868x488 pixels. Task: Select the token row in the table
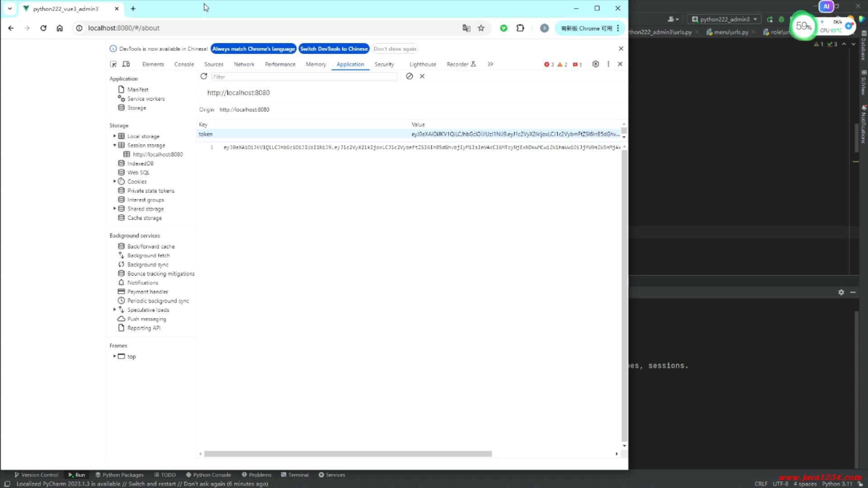[x=409, y=134]
